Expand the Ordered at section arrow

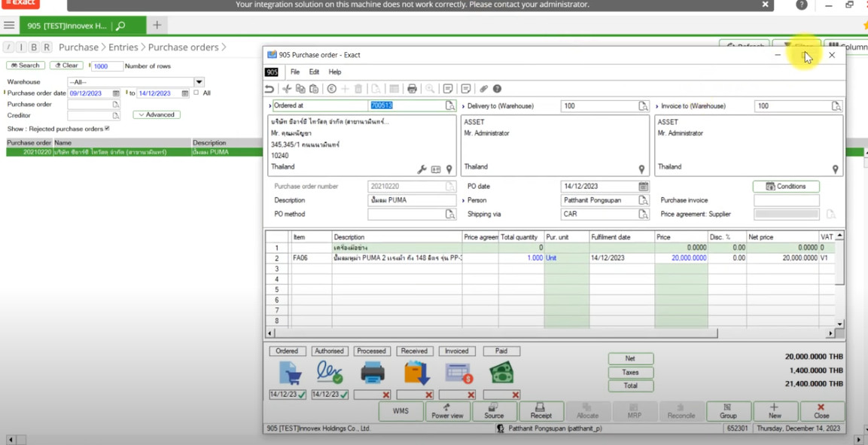click(270, 106)
